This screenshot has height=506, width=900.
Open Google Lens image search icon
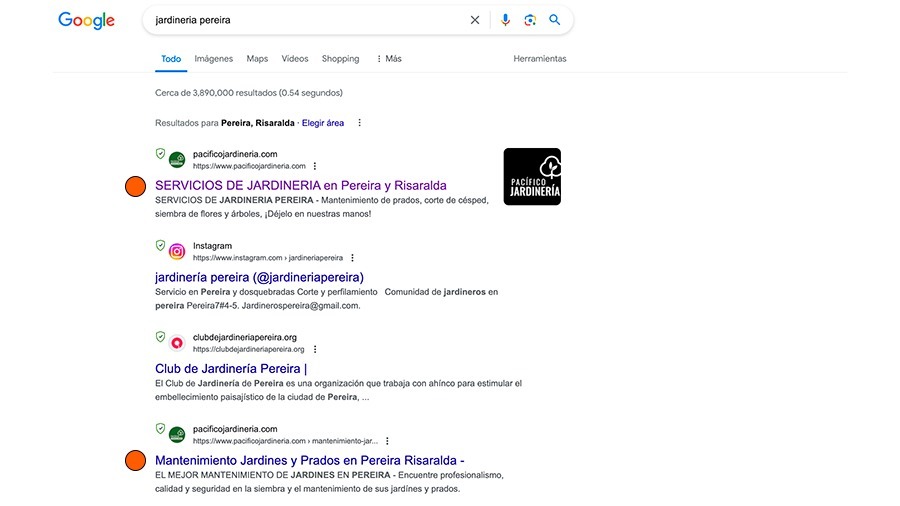click(530, 20)
